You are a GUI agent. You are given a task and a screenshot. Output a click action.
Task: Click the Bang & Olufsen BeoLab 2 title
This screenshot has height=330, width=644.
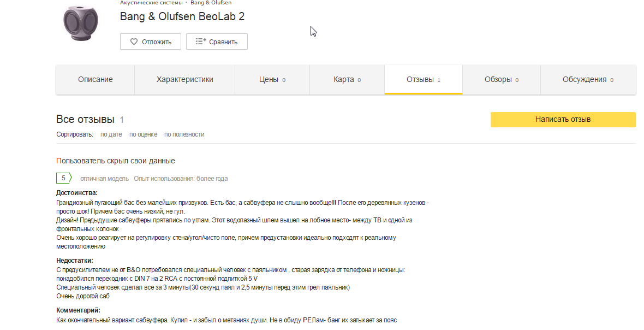(x=182, y=17)
